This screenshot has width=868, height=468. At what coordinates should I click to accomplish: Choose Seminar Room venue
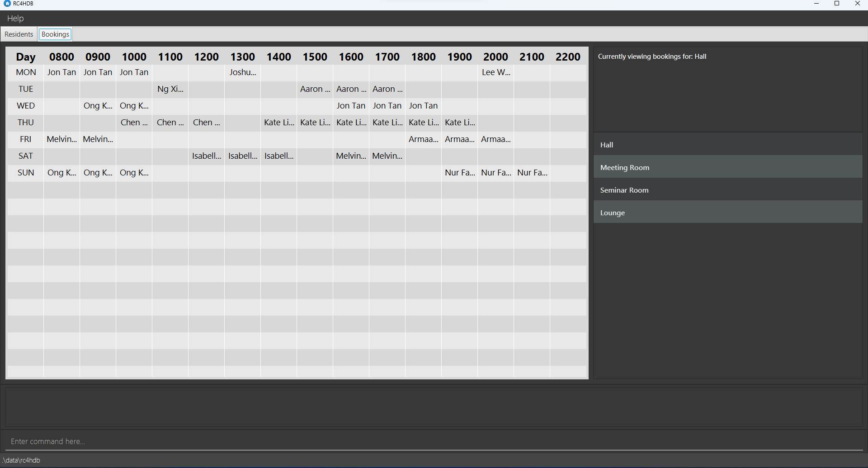(728, 190)
